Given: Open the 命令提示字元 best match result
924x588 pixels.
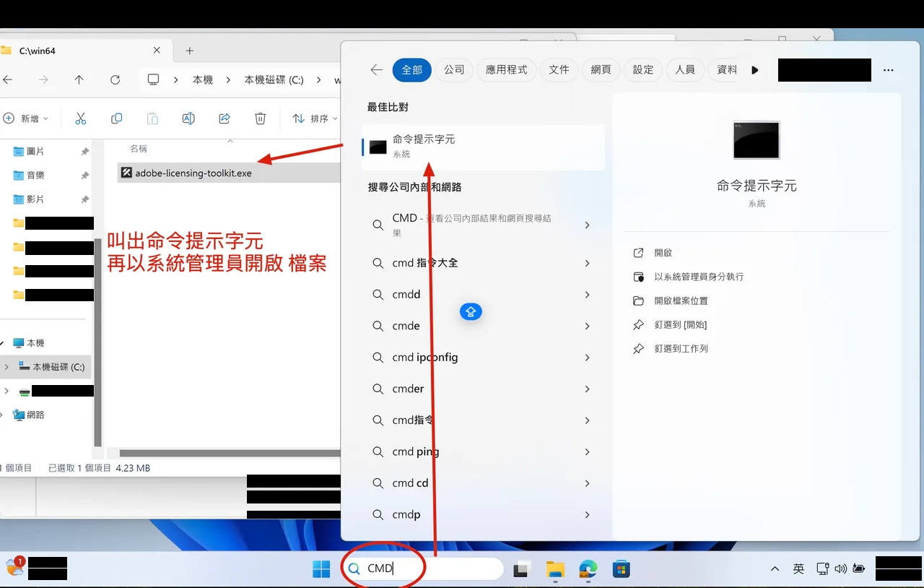Looking at the screenshot, I should tap(483, 147).
